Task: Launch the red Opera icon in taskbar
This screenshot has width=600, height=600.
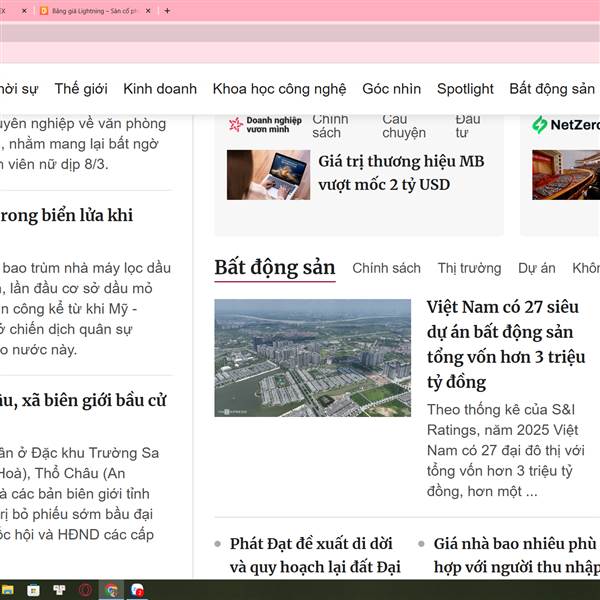Action: tap(87, 590)
